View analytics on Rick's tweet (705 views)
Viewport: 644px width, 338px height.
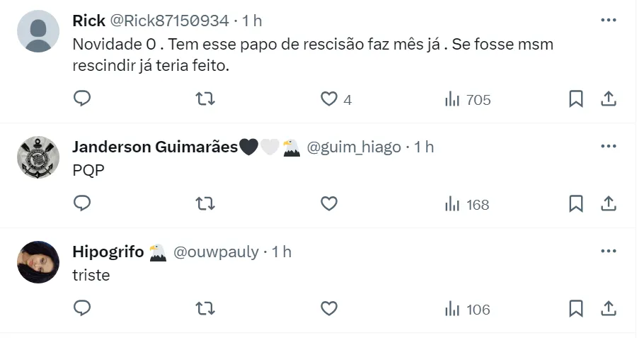pos(467,100)
